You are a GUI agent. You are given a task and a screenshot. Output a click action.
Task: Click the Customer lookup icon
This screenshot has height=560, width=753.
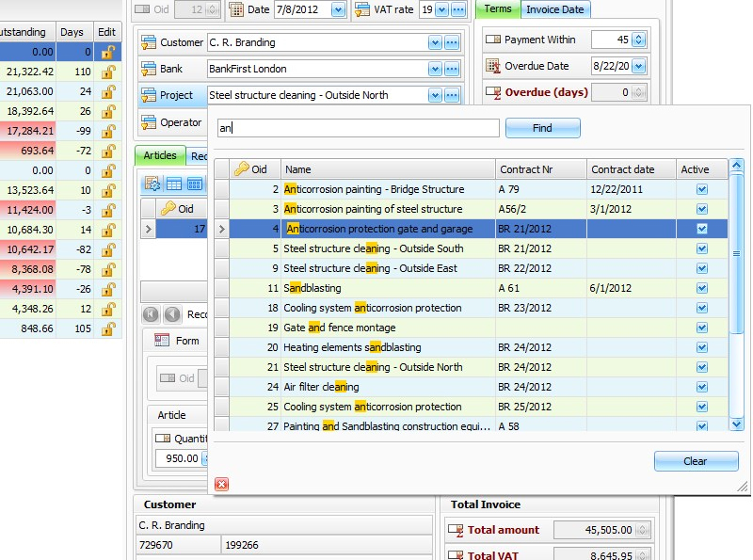pos(149,42)
